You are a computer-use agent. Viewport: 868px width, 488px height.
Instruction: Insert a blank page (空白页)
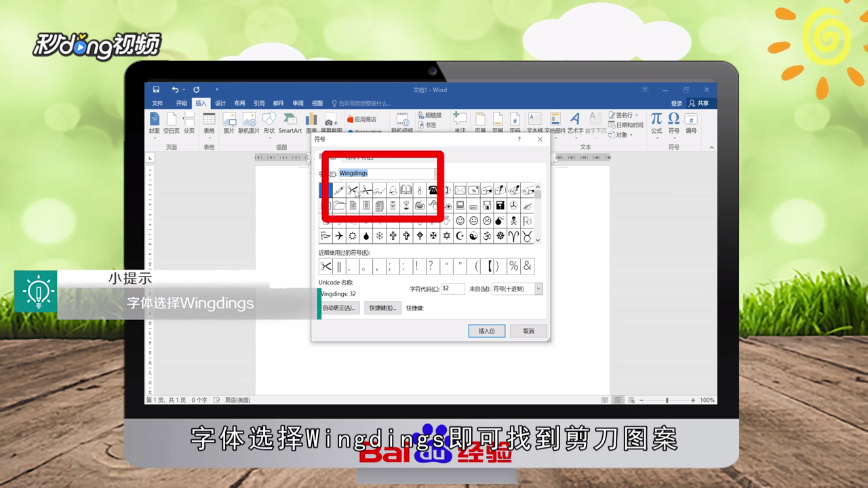(x=172, y=123)
